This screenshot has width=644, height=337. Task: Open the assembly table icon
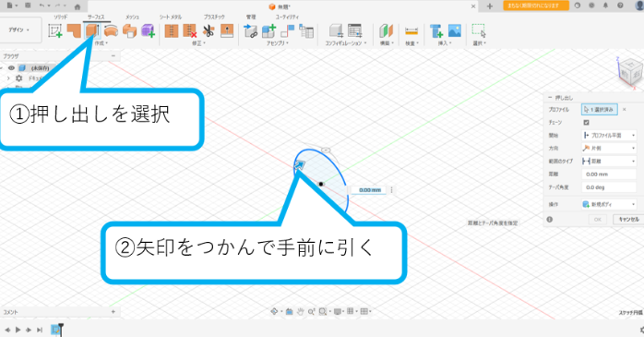tap(306, 31)
